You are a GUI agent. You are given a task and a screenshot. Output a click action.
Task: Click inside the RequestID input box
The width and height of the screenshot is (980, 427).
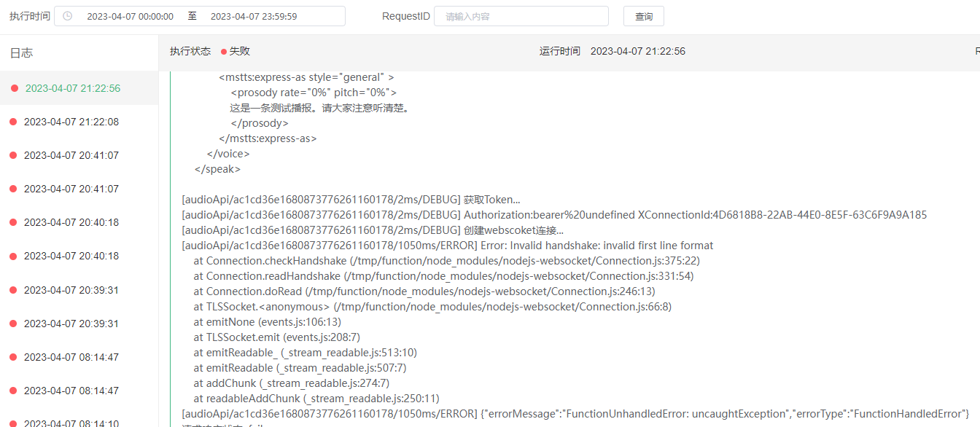[521, 15]
